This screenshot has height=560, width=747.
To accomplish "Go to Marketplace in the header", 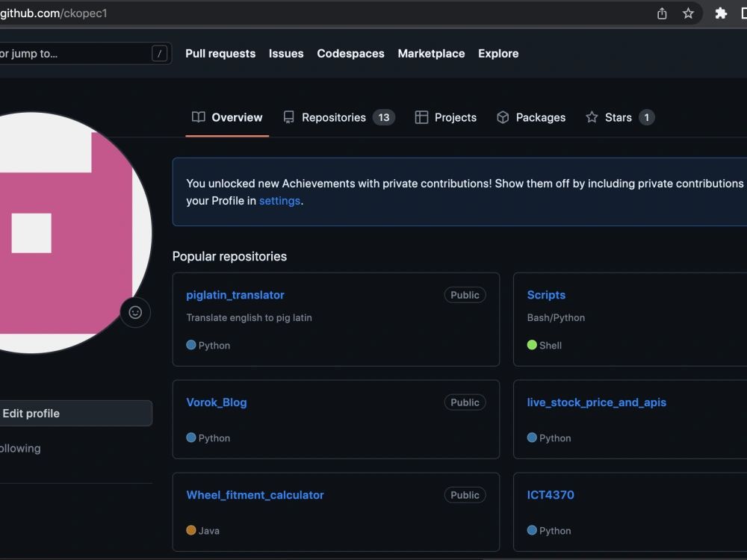I will [x=431, y=54].
